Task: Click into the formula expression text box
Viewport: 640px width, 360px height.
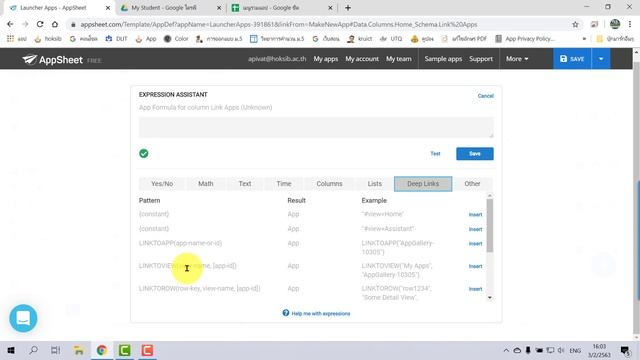Action: (x=316, y=127)
